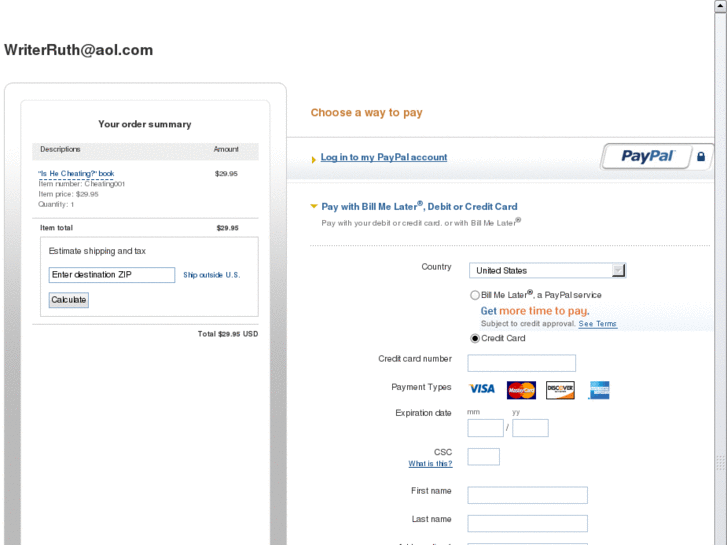This screenshot has height=545, width=727.
Task: Click the Discover card icon
Action: (560, 390)
